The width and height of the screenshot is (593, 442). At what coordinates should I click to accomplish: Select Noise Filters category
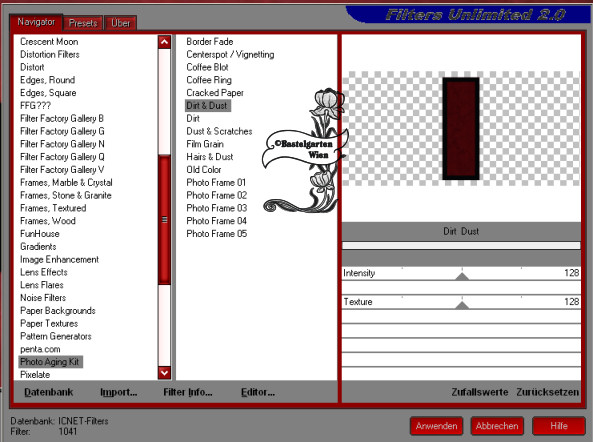click(43, 298)
